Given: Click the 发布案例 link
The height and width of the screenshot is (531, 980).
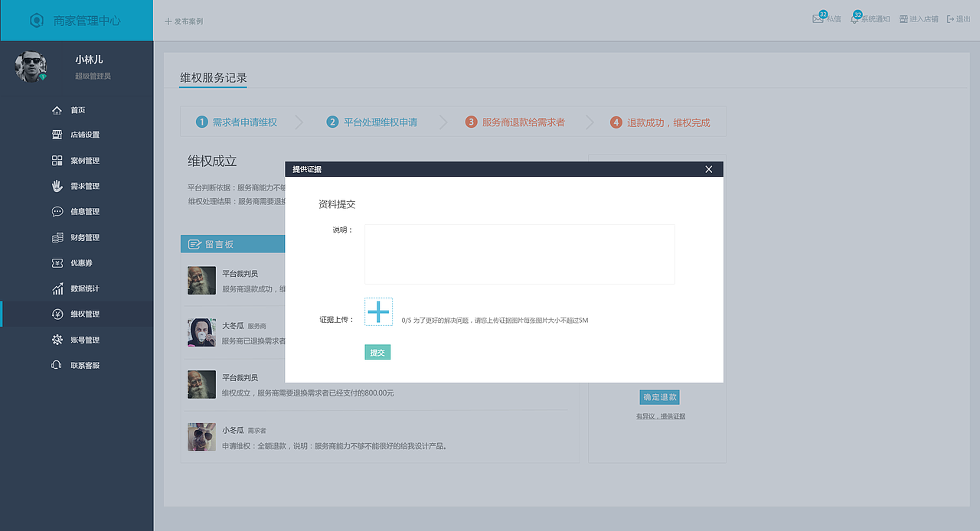Looking at the screenshot, I should click(x=188, y=21).
